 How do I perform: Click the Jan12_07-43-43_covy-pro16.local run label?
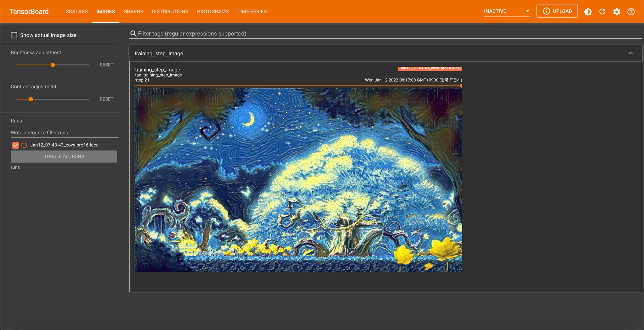tap(65, 145)
